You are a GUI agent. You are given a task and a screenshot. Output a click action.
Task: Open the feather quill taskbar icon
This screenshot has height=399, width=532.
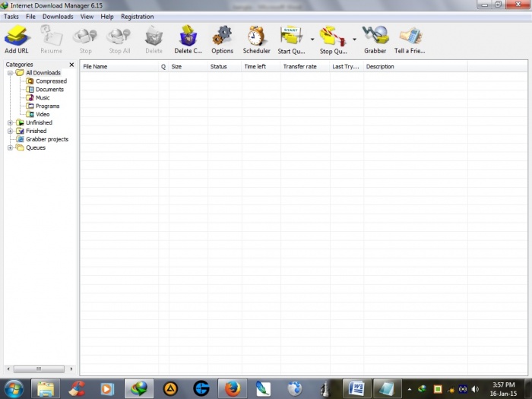coord(263,389)
